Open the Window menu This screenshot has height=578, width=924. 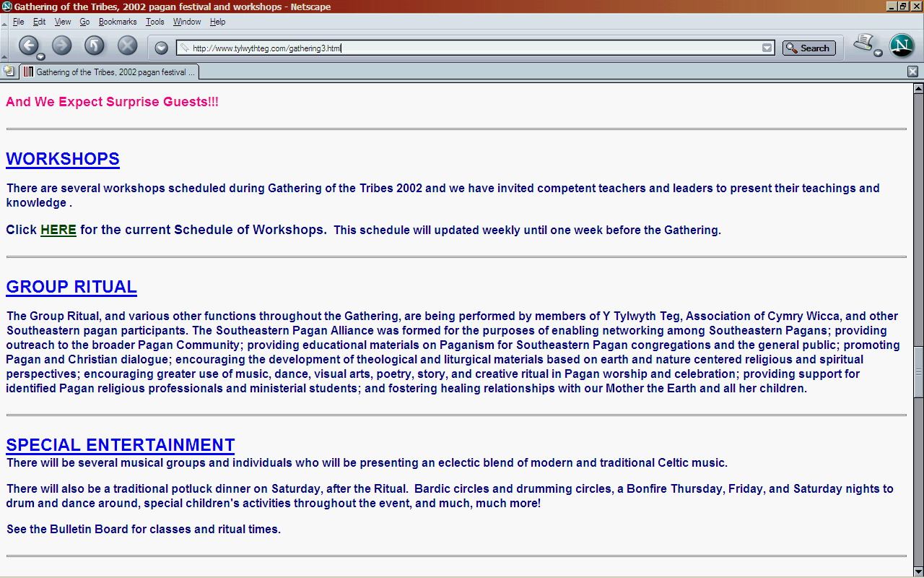pyautogui.click(x=187, y=22)
